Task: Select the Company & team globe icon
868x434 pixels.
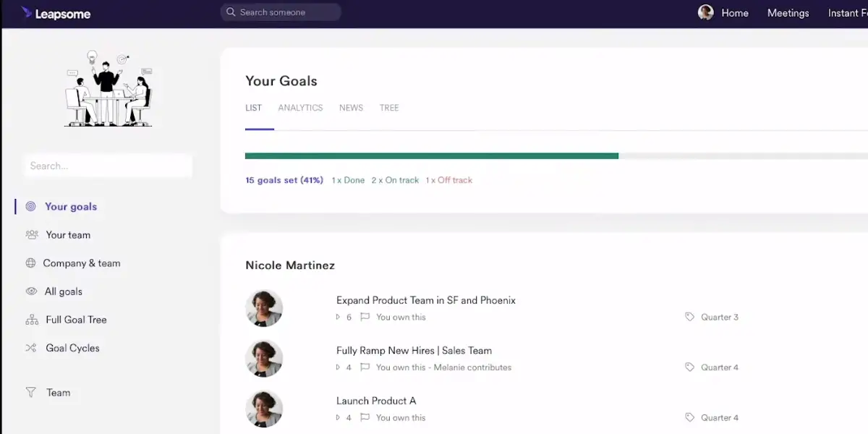Action: 30,263
